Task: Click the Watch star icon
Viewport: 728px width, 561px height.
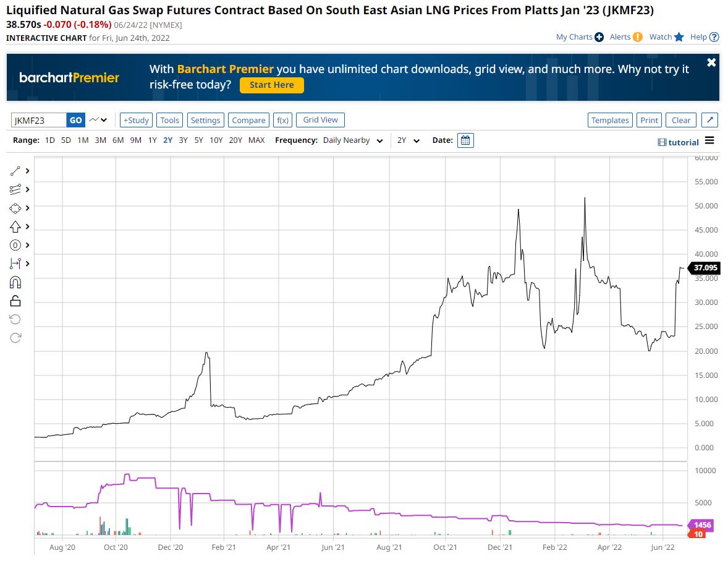Action: [x=679, y=37]
